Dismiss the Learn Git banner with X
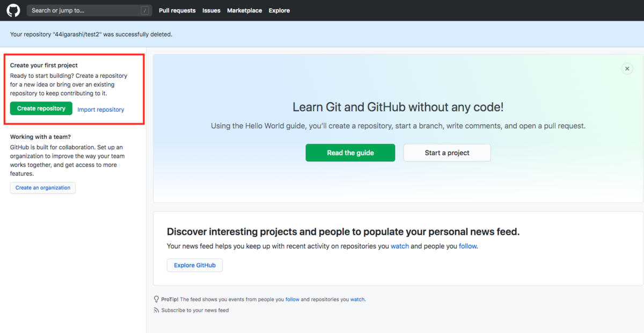The image size is (644, 333). 627,69
